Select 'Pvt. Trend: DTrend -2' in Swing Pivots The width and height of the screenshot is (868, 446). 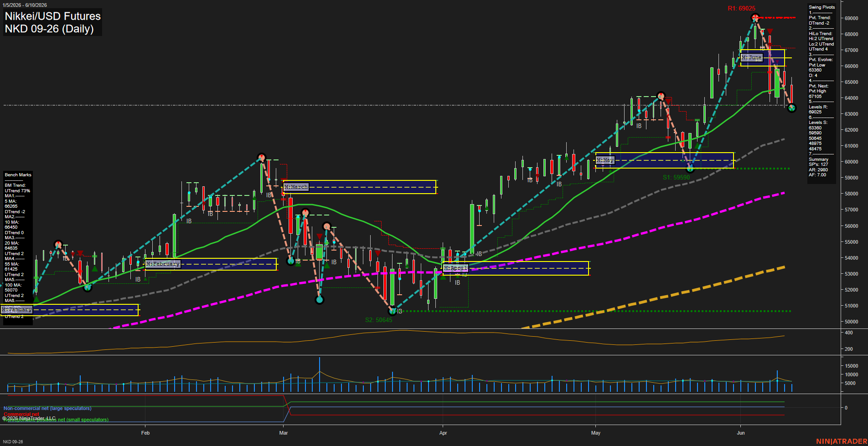[x=821, y=21]
